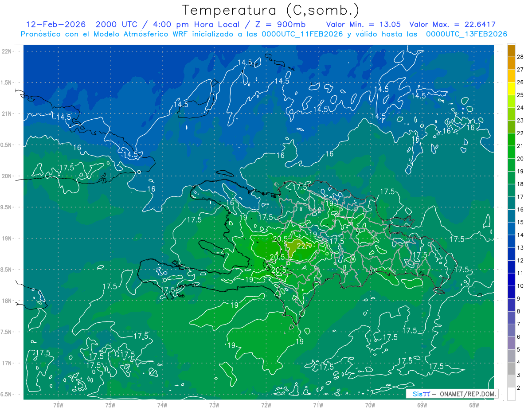The height and width of the screenshot is (411, 532).
Task: Click the '22N' latitude axis label
Action: coord(7,51)
